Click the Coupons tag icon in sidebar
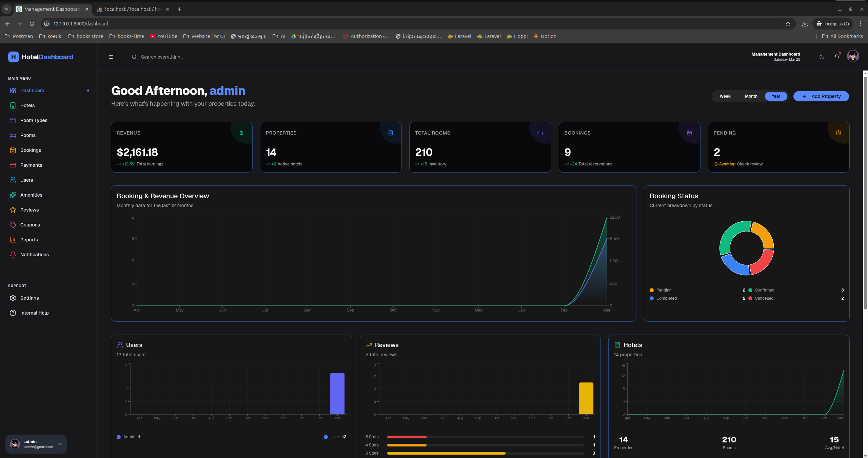 coord(13,225)
